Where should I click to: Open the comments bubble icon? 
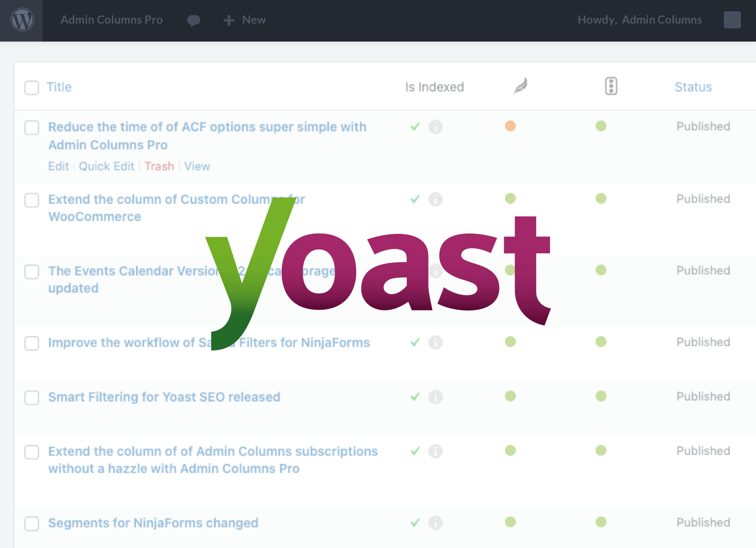(x=194, y=20)
